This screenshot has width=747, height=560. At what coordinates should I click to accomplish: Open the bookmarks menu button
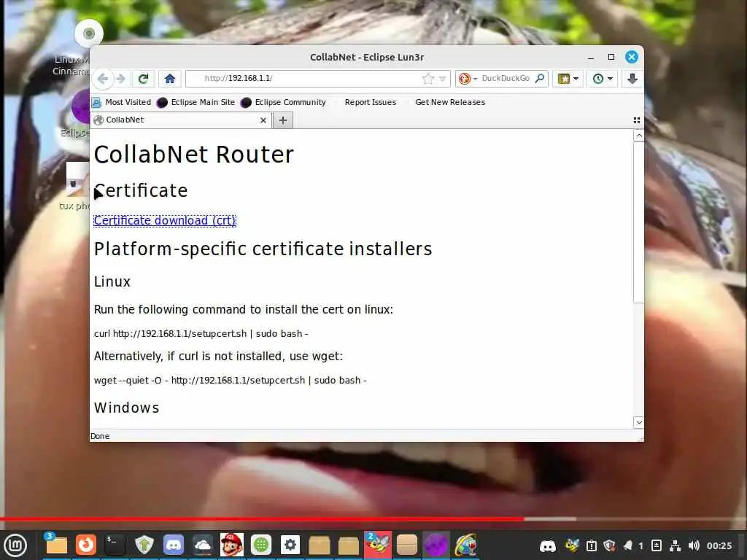point(568,79)
